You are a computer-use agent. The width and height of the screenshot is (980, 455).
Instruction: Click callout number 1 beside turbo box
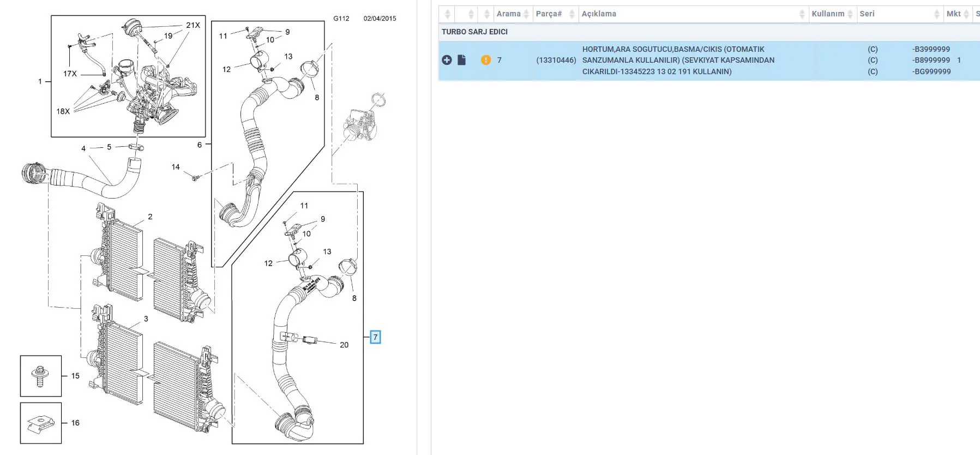(x=40, y=81)
